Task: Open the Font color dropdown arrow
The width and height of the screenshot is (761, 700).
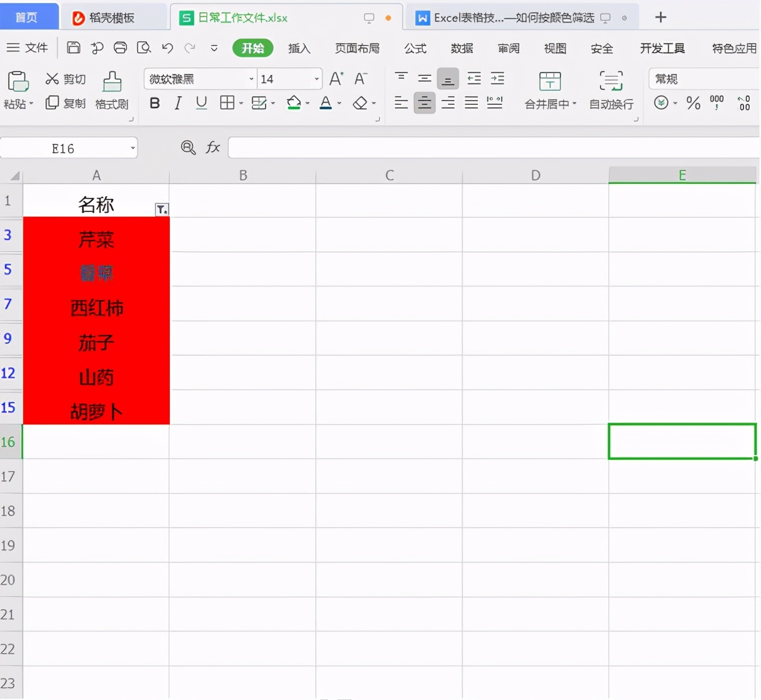Action: tap(339, 103)
